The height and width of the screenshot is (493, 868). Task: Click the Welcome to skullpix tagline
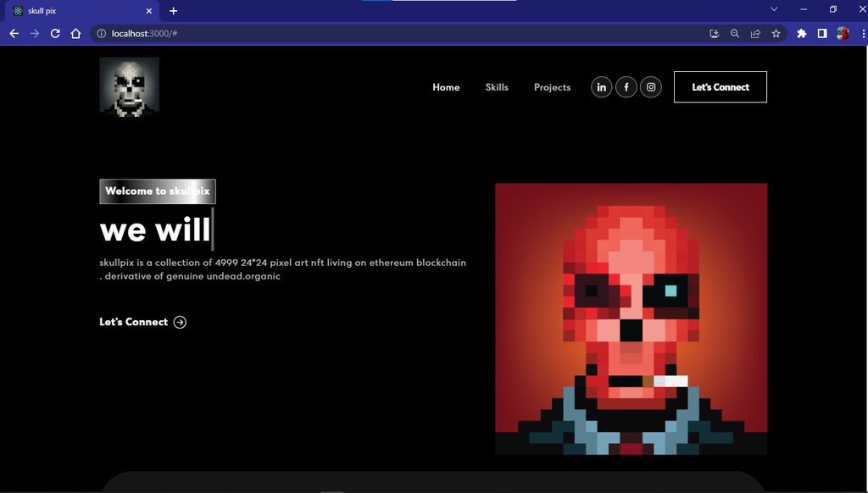[158, 191]
